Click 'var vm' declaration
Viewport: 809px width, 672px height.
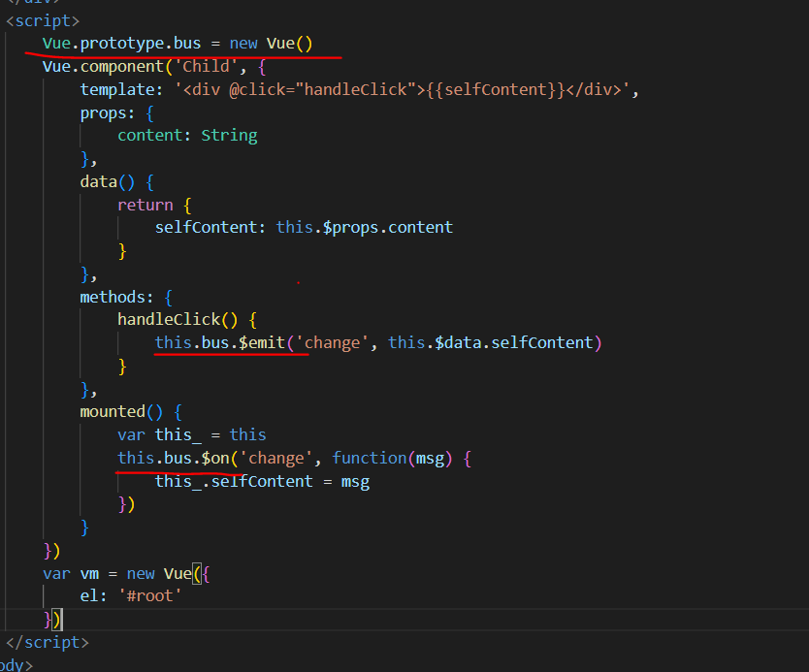pos(71,574)
